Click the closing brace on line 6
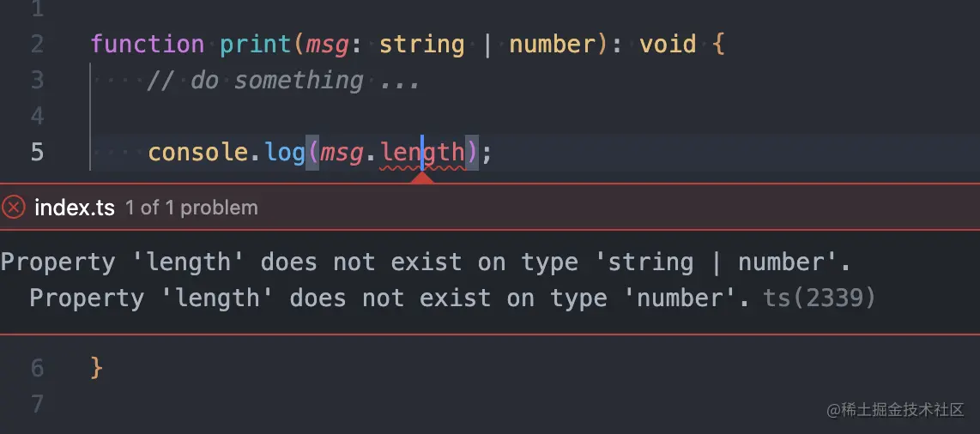The height and width of the screenshot is (434, 980). [x=96, y=367]
